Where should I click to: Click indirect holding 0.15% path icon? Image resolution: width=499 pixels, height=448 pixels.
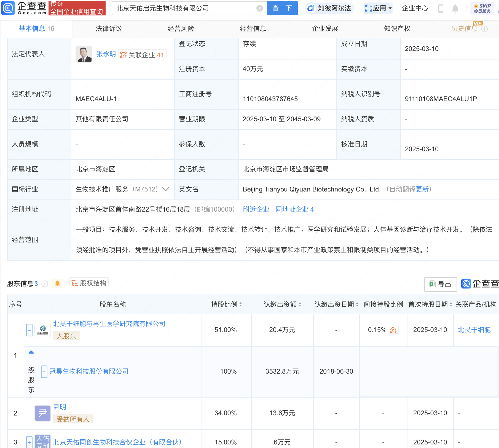393,330
